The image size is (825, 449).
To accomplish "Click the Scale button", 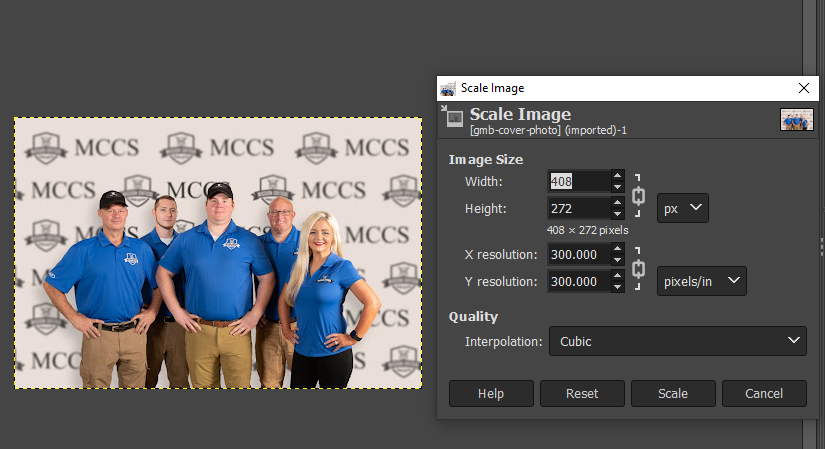I will (673, 393).
